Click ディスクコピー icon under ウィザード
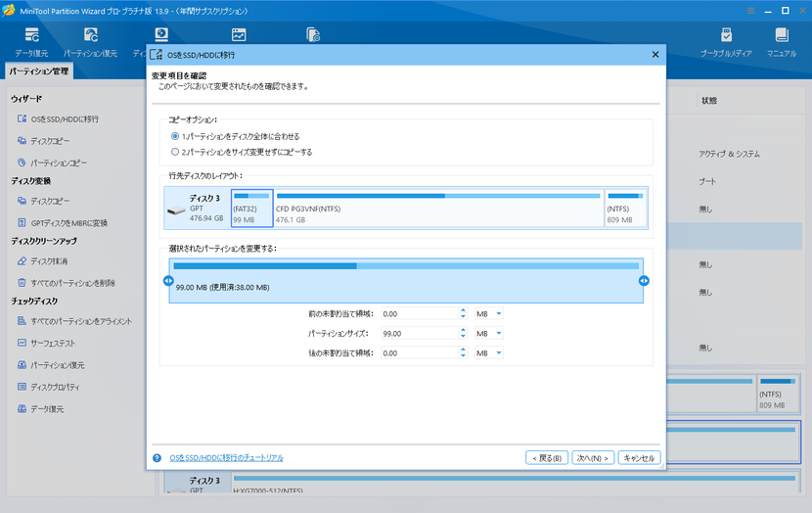 22,140
